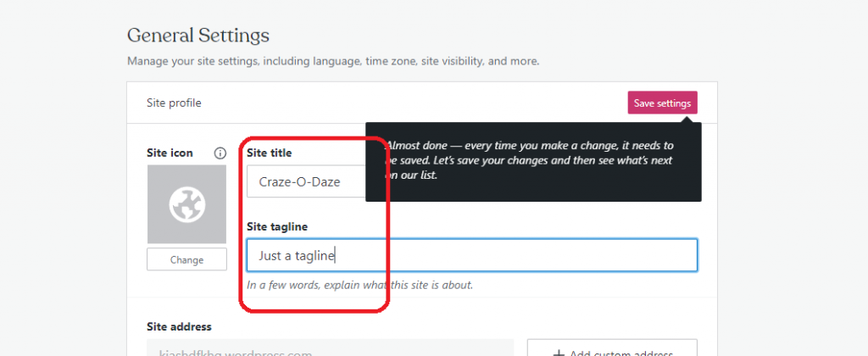Click the gray site icon thumbnail box
The image size is (868, 356).
tap(186, 204)
